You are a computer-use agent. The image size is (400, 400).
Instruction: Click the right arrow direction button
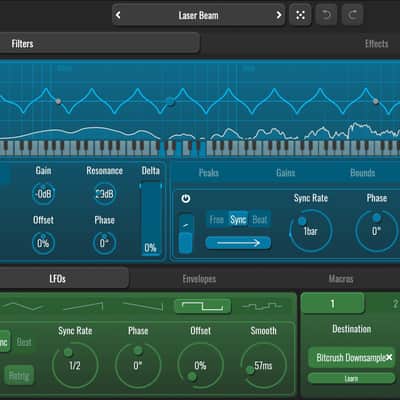point(238,243)
